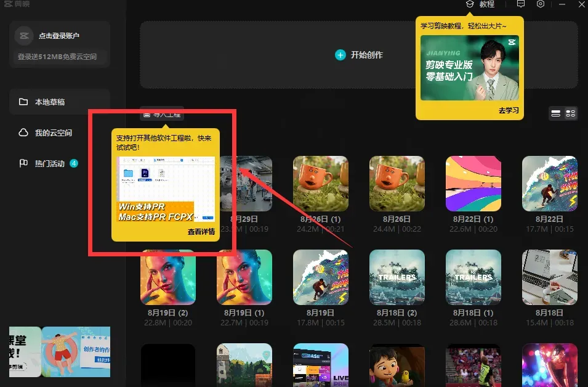
Task: Start a new project via 开始创作
Action: point(359,55)
